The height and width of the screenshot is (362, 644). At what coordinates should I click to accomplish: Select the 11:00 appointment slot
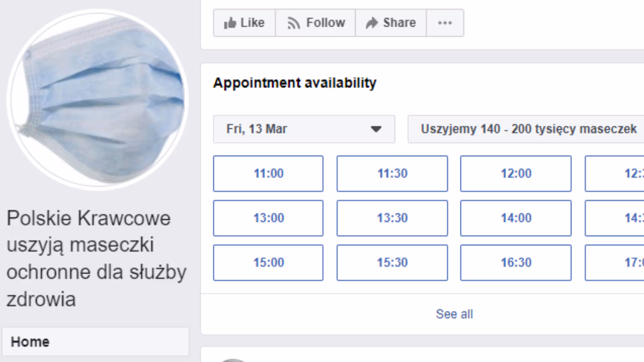[x=268, y=174]
